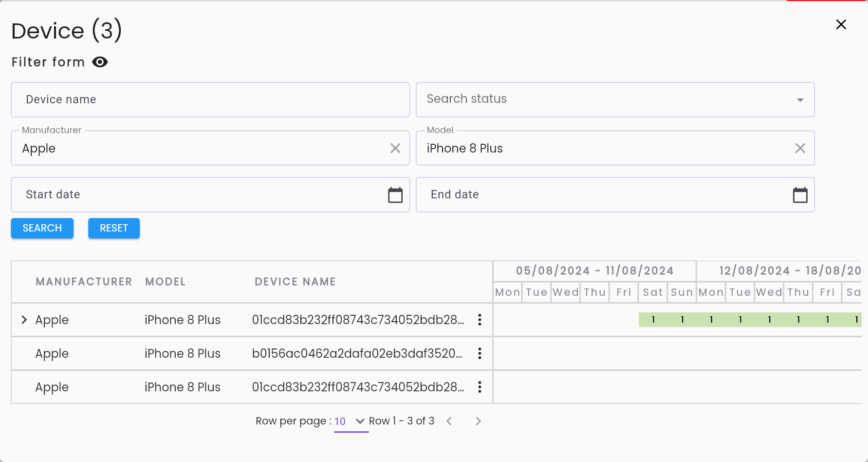Click the 'Device (3)' title
Image resolution: width=868 pixels, height=462 pixels.
(x=67, y=31)
